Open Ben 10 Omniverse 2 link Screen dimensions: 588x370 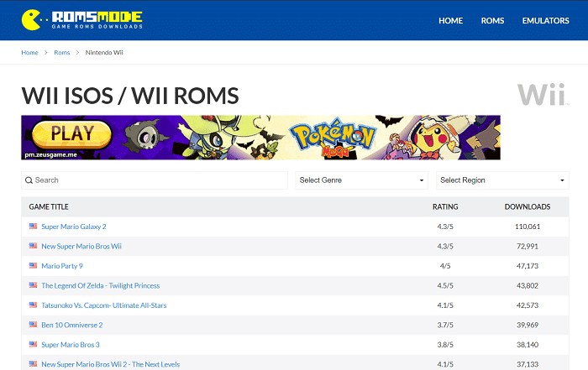click(x=72, y=325)
